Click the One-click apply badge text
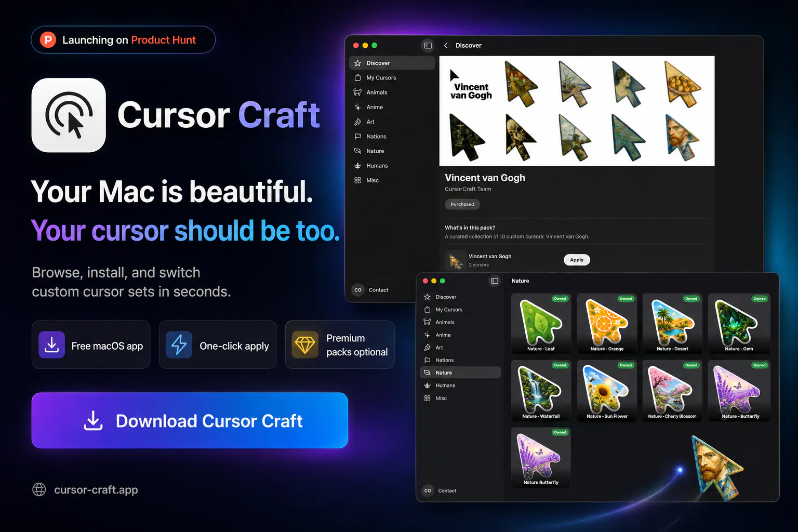The width and height of the screenshot is (798, 532). (234, 346)
